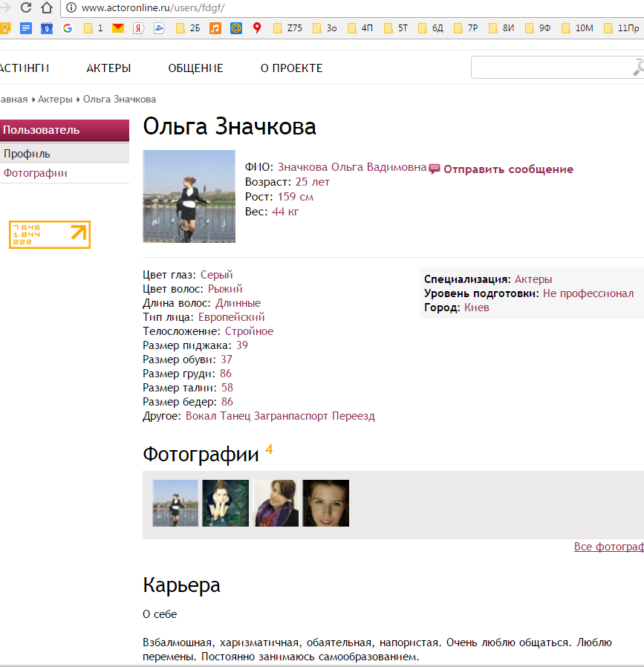The height and width of the screenshot is (667, 644).
Task: Click the hair color value Рыжий
Action: click(225, 289)
